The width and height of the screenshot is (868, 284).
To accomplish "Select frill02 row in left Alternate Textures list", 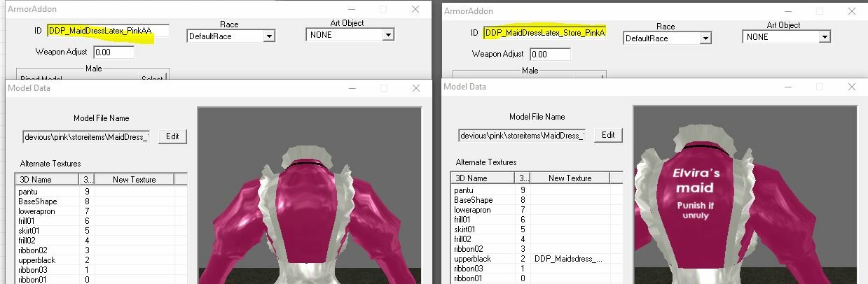I will click(101, 239).
